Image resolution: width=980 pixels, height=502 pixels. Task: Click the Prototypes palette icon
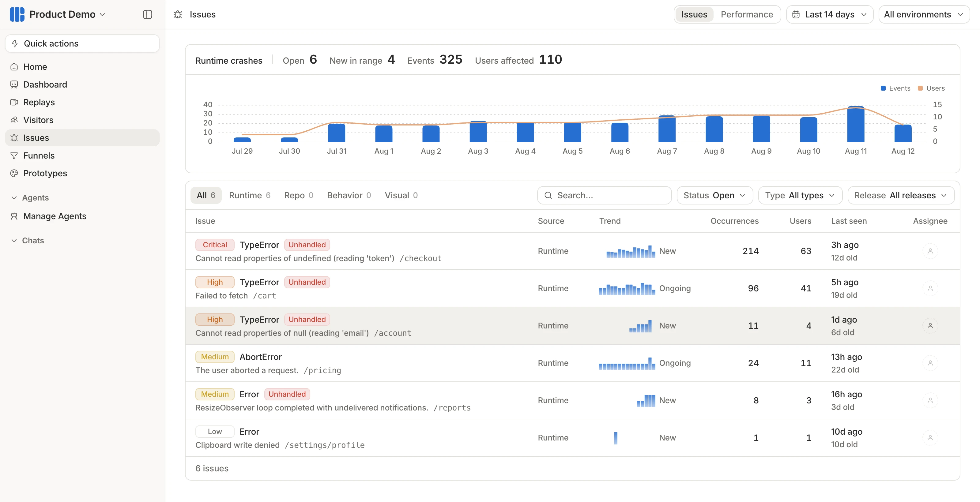[x=14, y=174]
